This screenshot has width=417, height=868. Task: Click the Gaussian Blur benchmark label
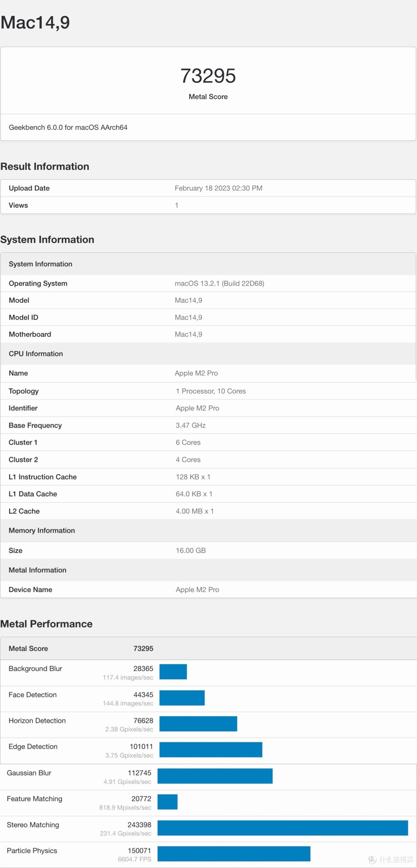(x=29, y=773)
